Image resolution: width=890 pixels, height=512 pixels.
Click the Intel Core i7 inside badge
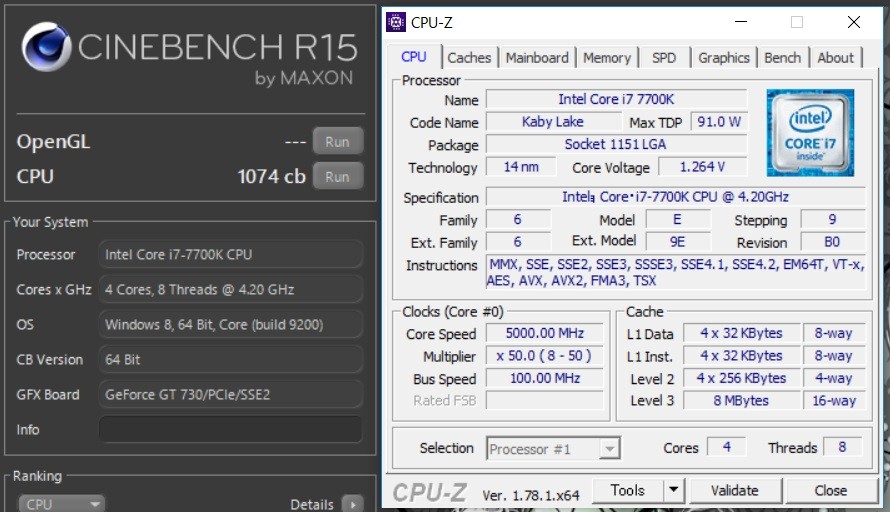pos(810,133)
